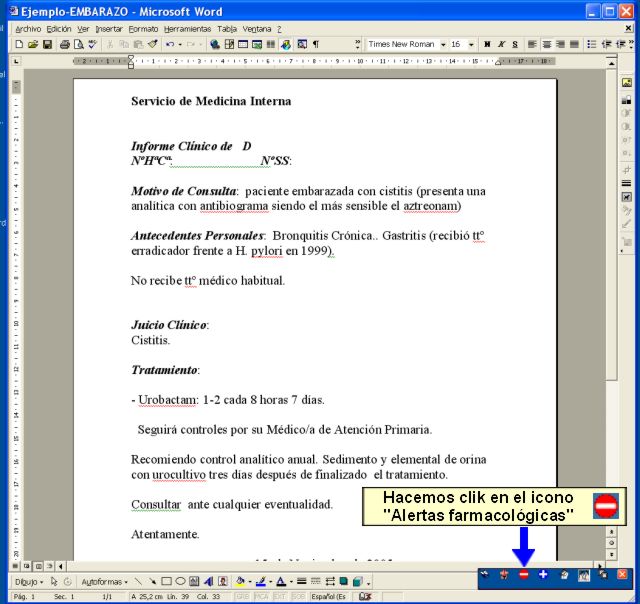The image size is (640, 604).
Task: Insert WordArt from the drawing toolbar
Action: 209,582
